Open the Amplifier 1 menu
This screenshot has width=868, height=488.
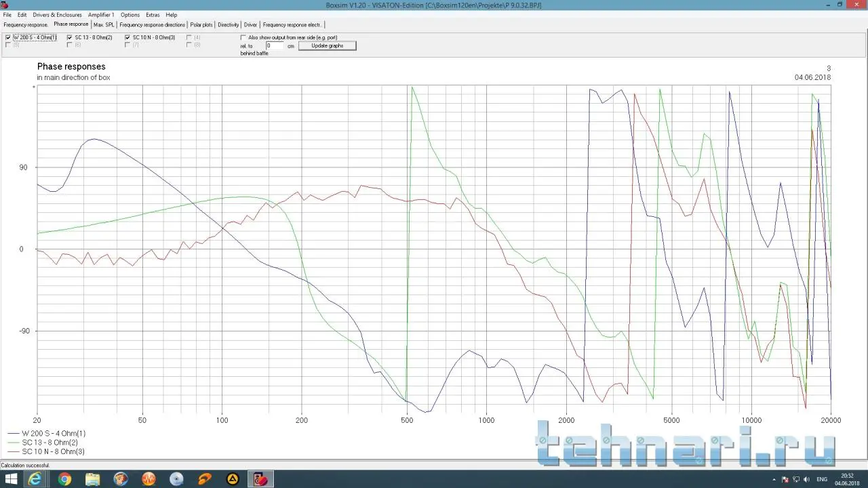[101, 14]
